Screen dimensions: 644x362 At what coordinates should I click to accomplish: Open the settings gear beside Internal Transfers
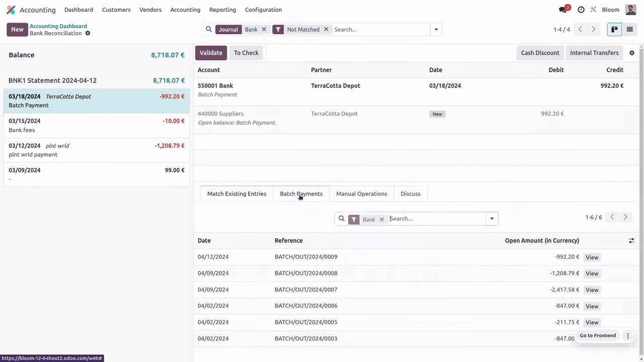tap(632, 53)
